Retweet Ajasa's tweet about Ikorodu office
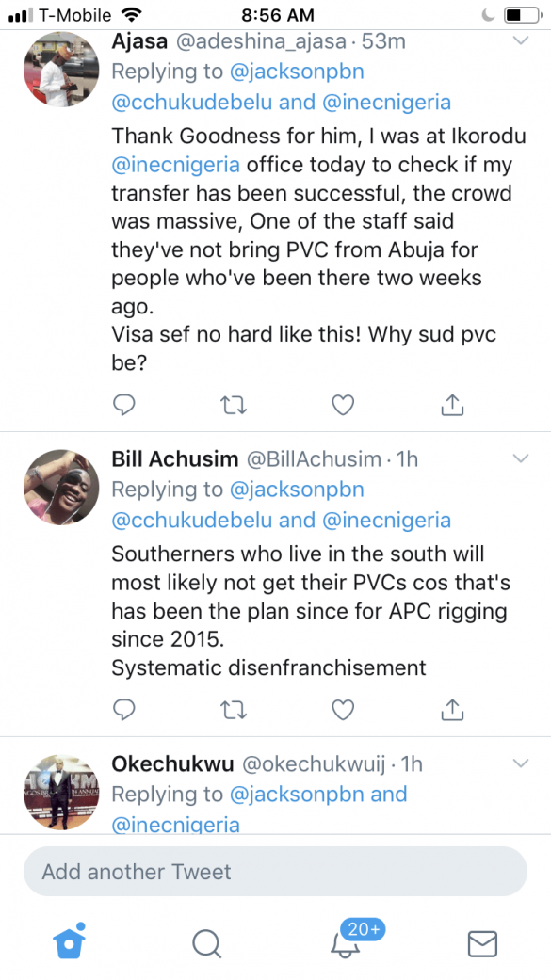Viewport: 551px width, 980px height. pos(234,405)
